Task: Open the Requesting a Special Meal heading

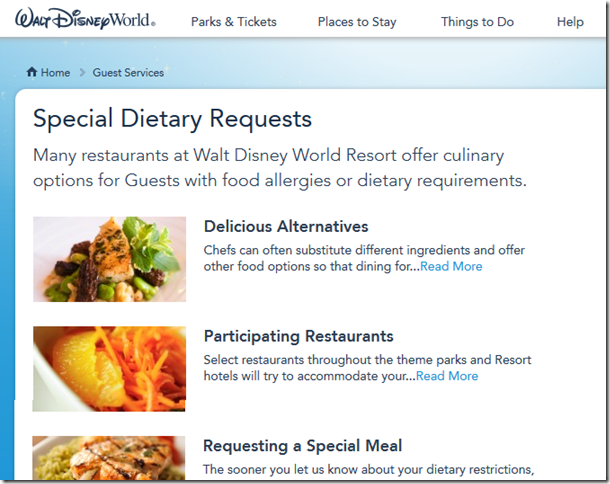Action: click(x=303, y=446)
